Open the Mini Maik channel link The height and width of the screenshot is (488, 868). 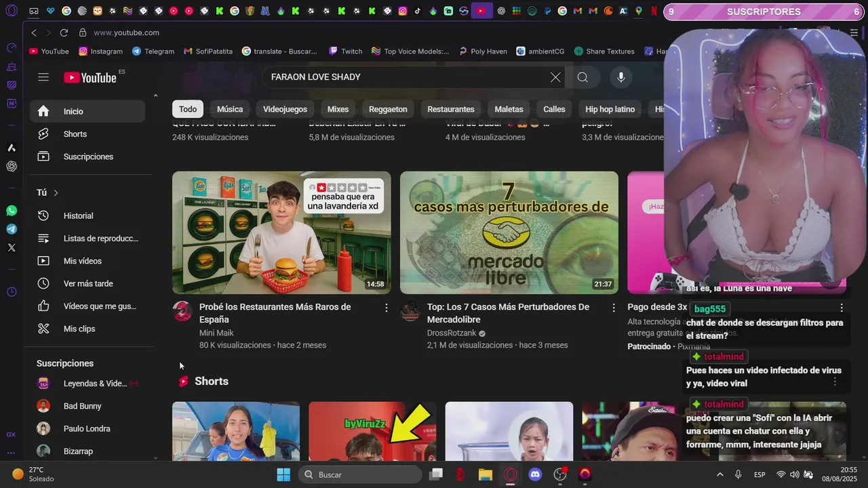(216, 333)
